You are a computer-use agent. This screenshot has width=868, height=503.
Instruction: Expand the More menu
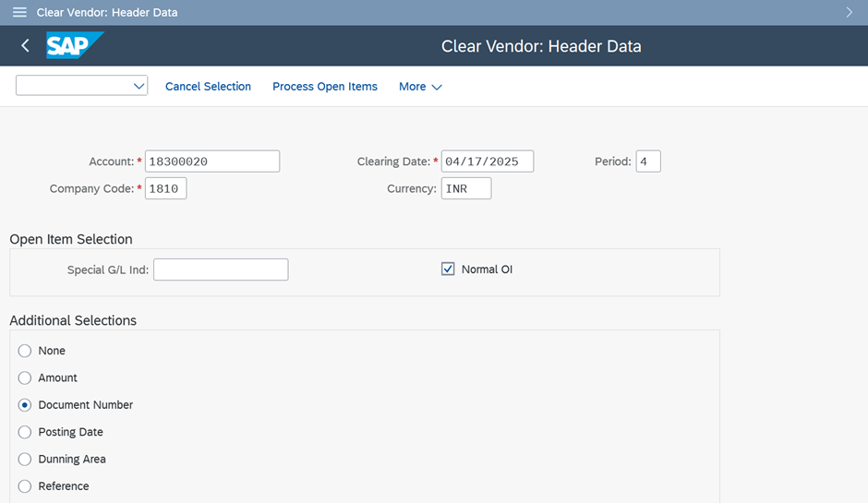pos(420,87)
